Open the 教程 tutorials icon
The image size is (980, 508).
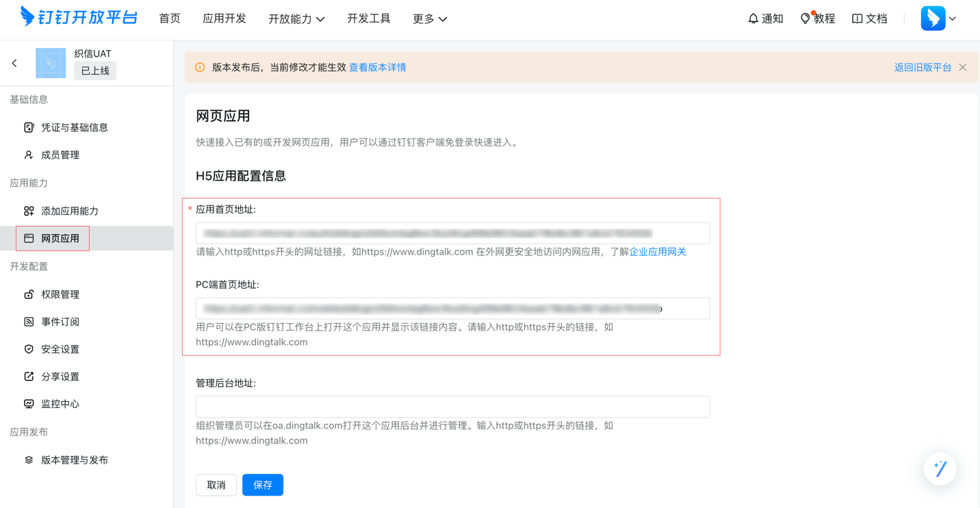click(x=817, y=18)
